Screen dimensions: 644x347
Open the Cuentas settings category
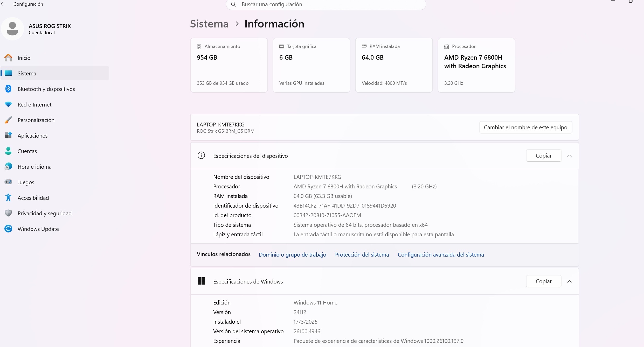point(55,151)
